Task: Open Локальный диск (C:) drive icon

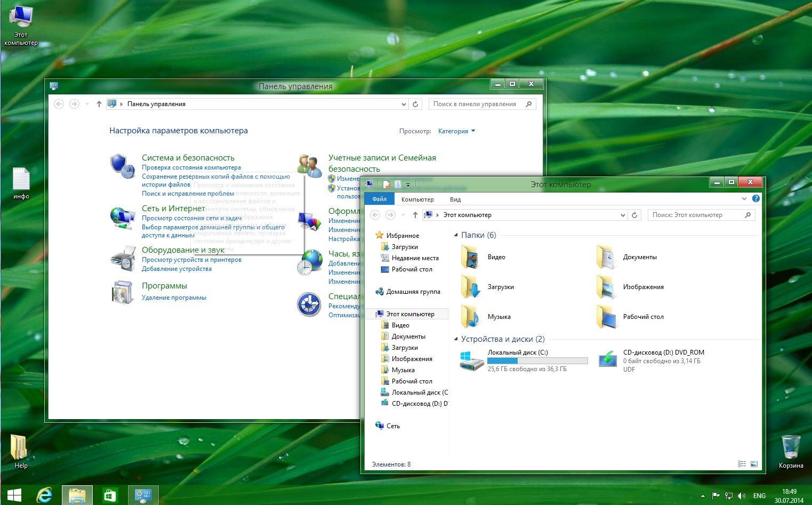Action: [x=472, y=360]
